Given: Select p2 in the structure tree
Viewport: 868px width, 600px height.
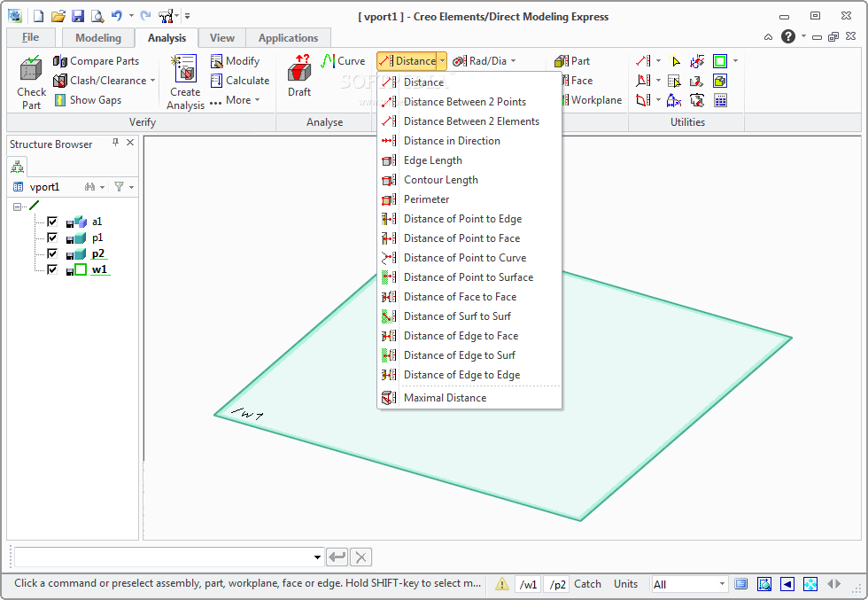Looking at the screenshot, I should (98, 253).
